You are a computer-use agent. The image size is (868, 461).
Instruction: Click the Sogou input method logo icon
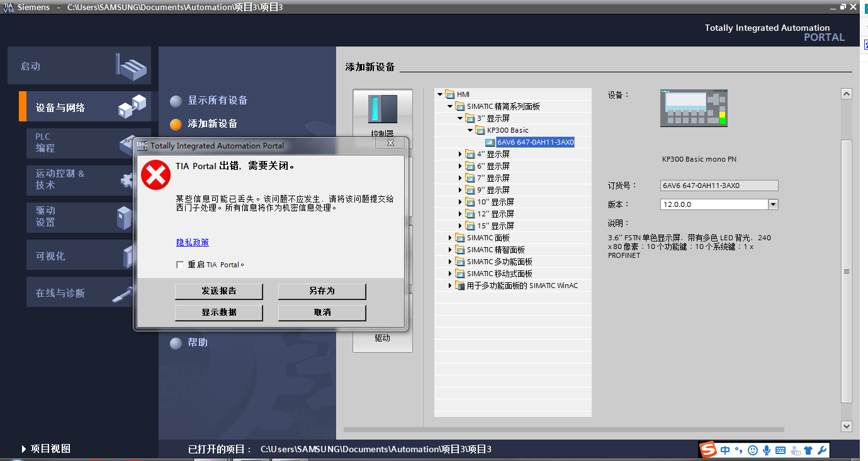tap(709, 450)
